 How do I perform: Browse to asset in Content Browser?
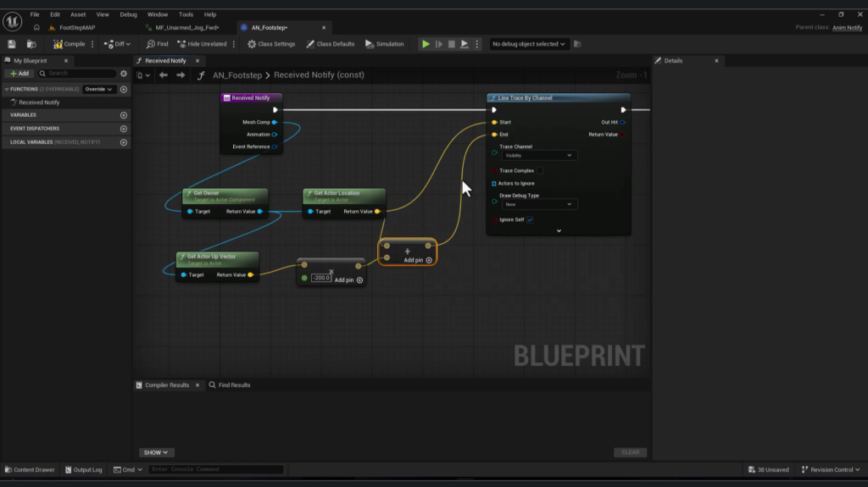coord(31,44)
